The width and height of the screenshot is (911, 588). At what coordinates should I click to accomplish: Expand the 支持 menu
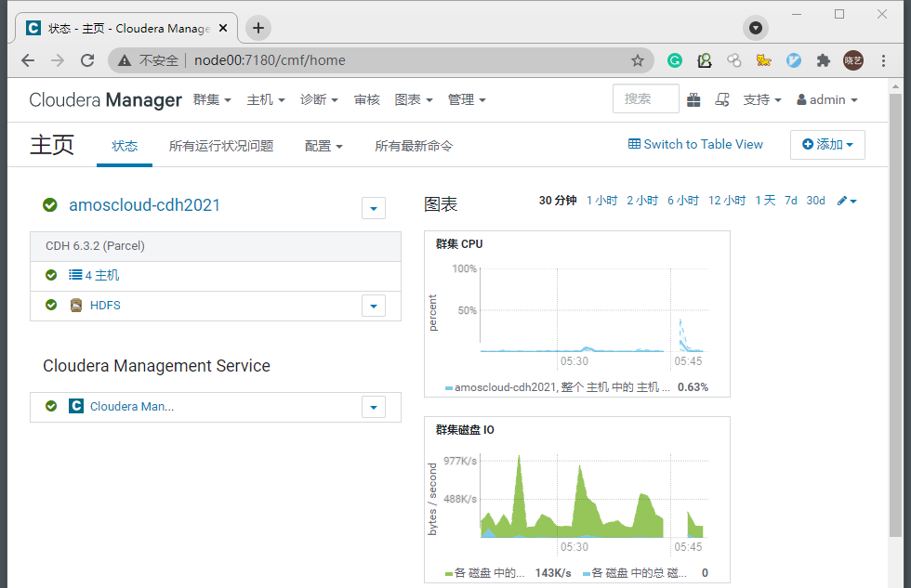[x=762, y=99]
